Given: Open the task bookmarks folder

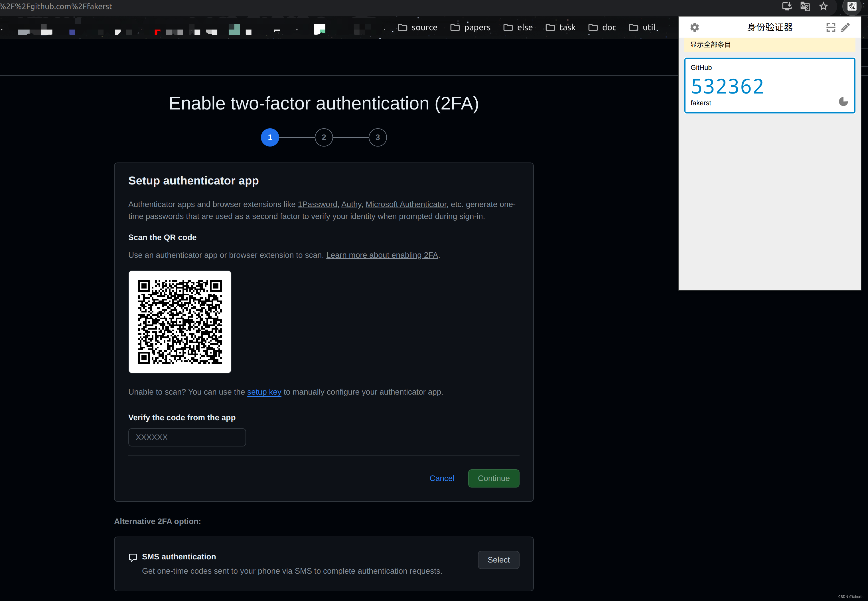Looking at the screenshot, I should (x=560, y=27).
